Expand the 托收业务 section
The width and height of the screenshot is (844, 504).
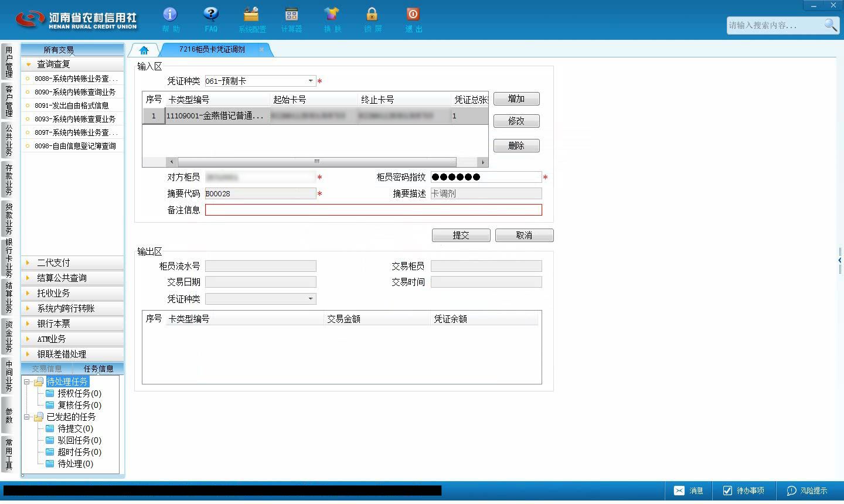[73, 293]
